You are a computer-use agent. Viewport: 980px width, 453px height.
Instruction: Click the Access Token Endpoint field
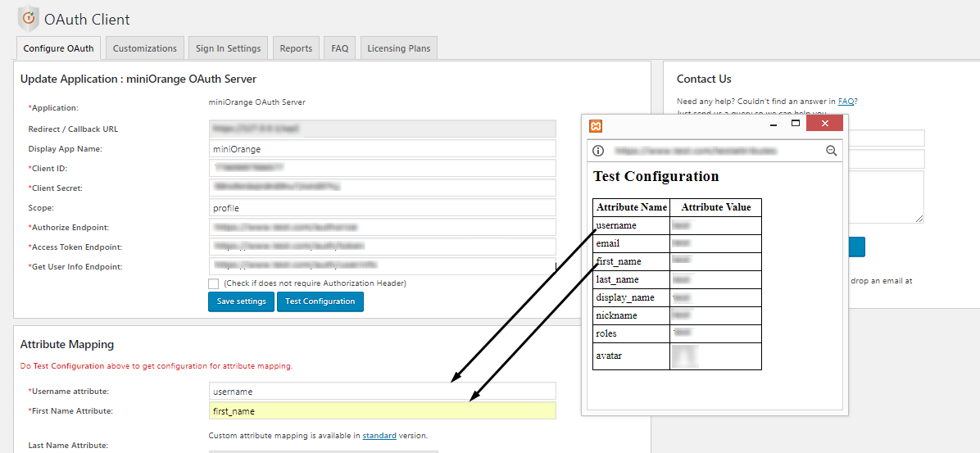(382, 247)
